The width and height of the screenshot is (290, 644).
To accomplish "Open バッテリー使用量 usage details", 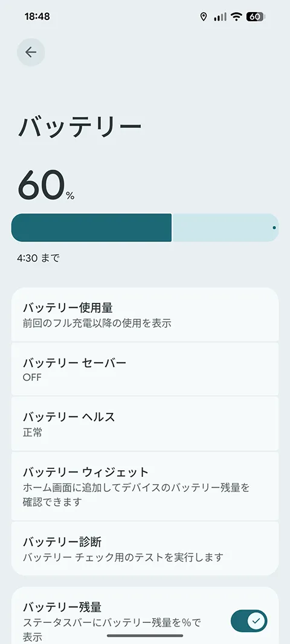I will point(145,314).
